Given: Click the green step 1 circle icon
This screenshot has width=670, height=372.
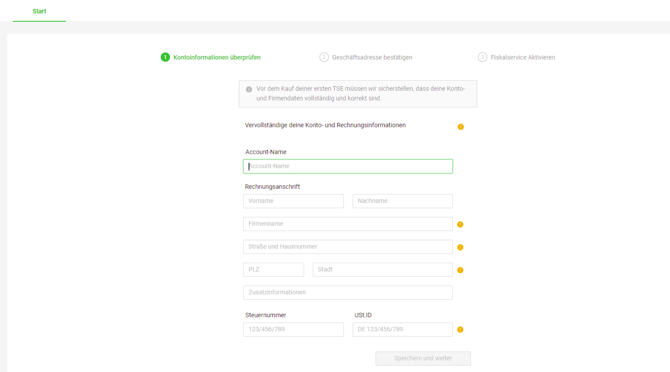Looking at the screenshot, I should (165, 57).
